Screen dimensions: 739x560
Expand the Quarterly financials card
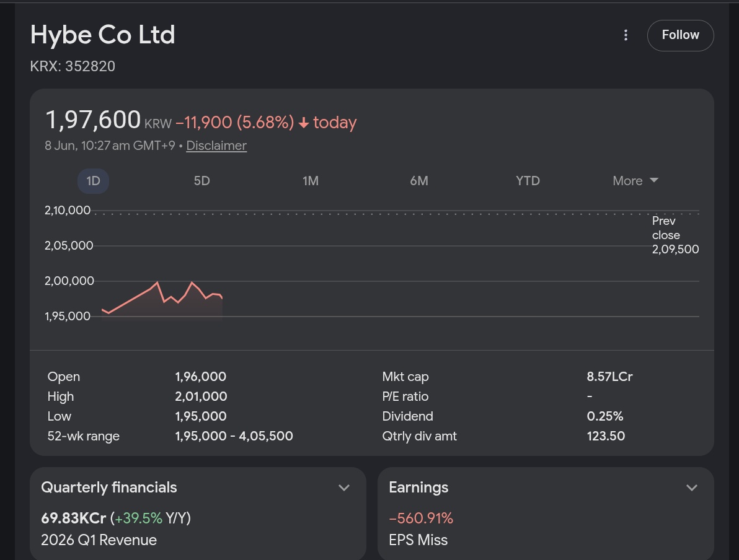(x=344, y=488)
